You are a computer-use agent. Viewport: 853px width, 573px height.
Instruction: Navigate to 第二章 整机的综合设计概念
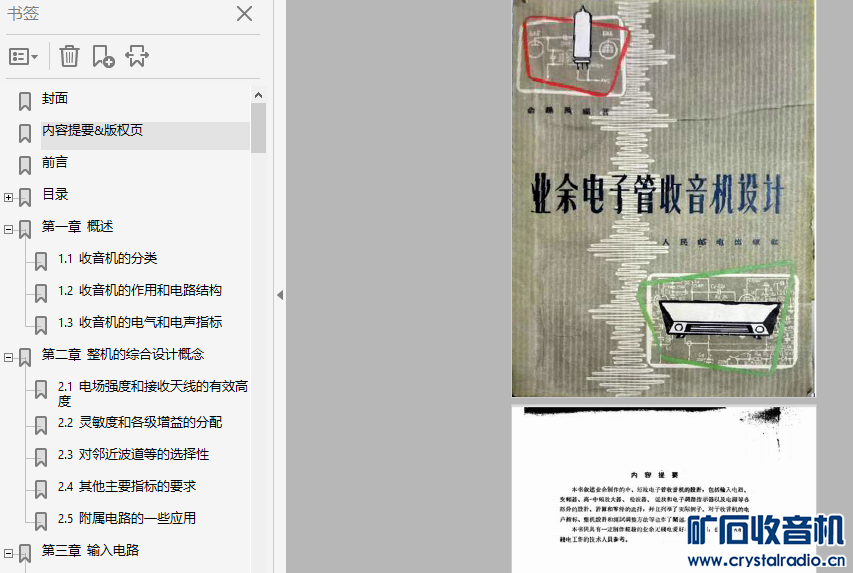click(x=123, y=355)
